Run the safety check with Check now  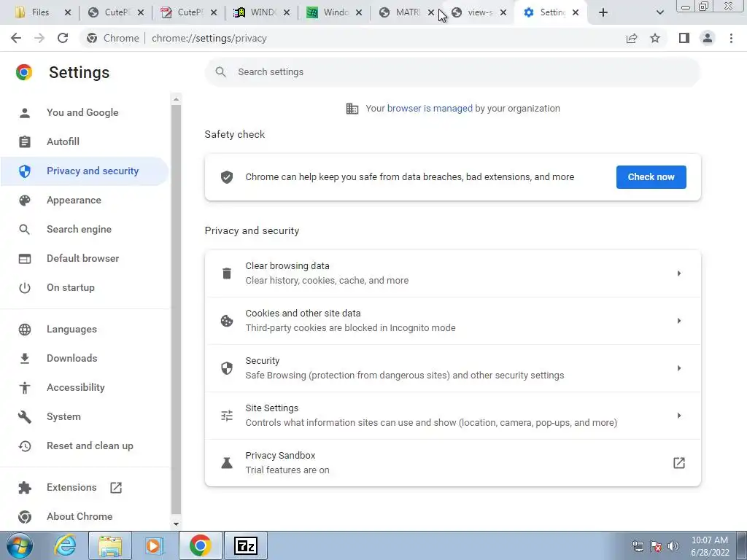click(x=651, y=176)
